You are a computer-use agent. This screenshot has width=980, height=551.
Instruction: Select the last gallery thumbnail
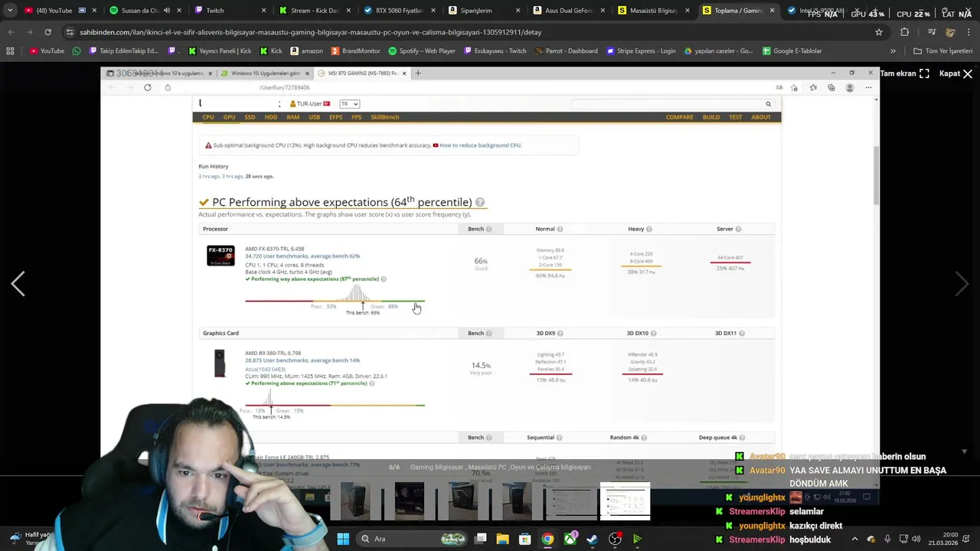click(625, 502)
